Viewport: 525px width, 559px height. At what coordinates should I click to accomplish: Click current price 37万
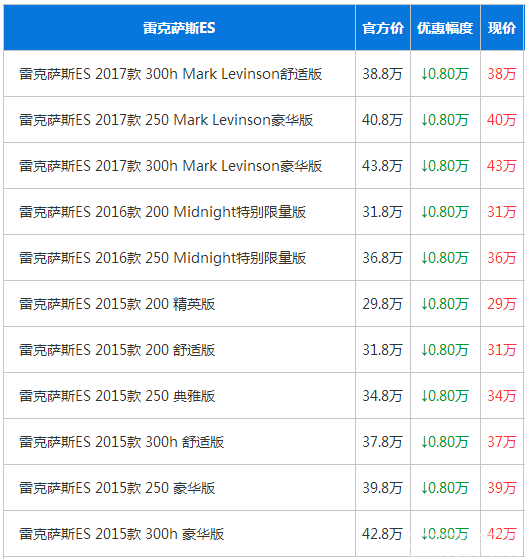coord(502,442)
